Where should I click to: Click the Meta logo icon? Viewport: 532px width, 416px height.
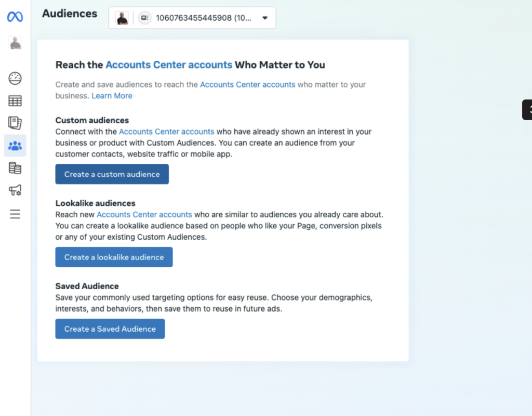click(15, 17)
